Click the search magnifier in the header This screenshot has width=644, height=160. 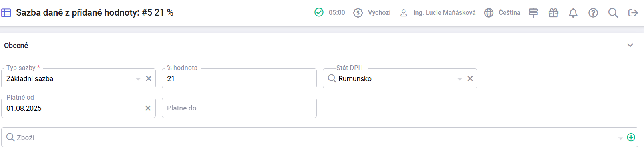(613, 13)
